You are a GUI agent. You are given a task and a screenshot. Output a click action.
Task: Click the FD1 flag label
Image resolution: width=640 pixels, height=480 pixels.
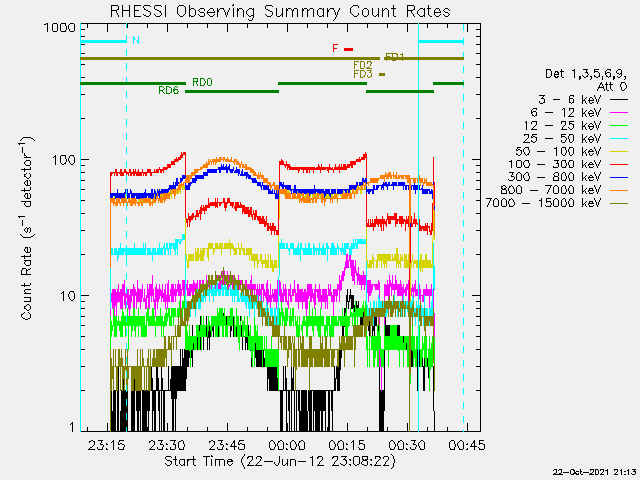(x=395, y=57)
